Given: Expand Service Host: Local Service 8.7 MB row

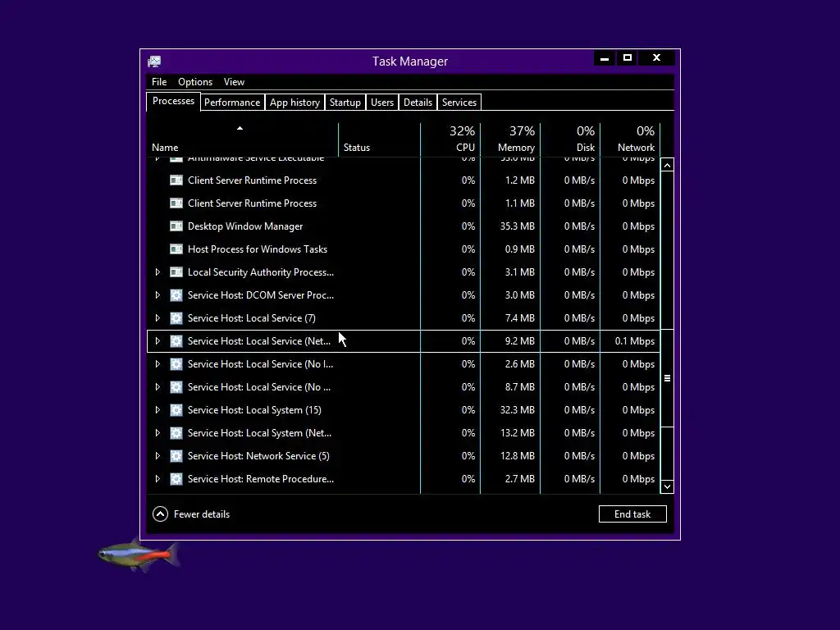Looking at the screenshot, I should pyautogui.click(x=157, y=387).
